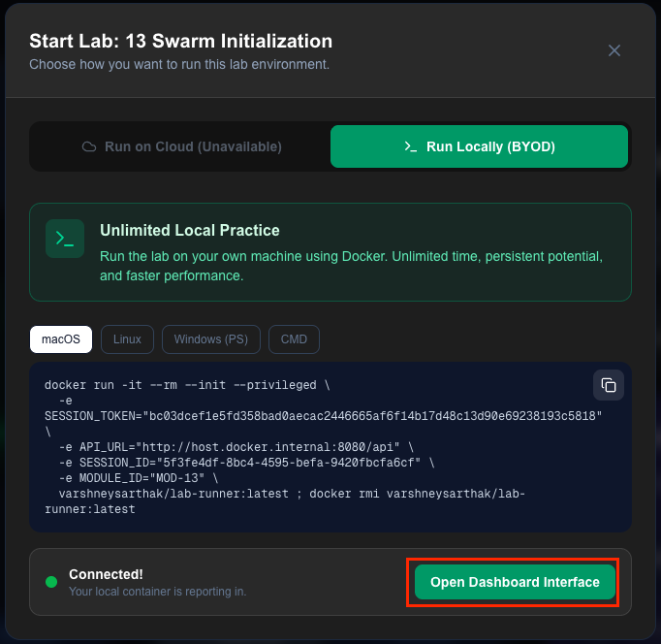Click the green terminal icon in practice card

[65, 239]
